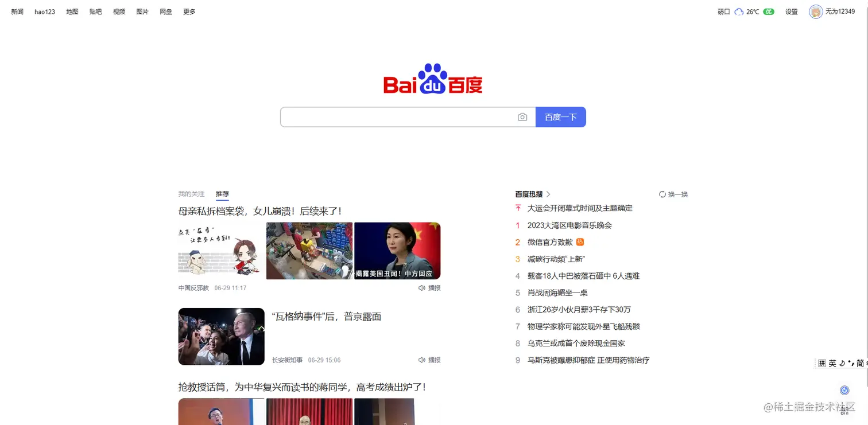Open username 无为12349 account link
This screenshot has height=425, width=868.
pyautogui.click(x=840, y=11)
